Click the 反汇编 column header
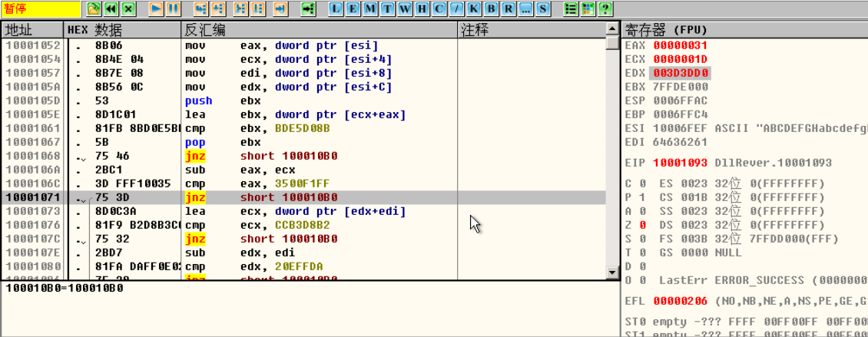 click(320, 30)
